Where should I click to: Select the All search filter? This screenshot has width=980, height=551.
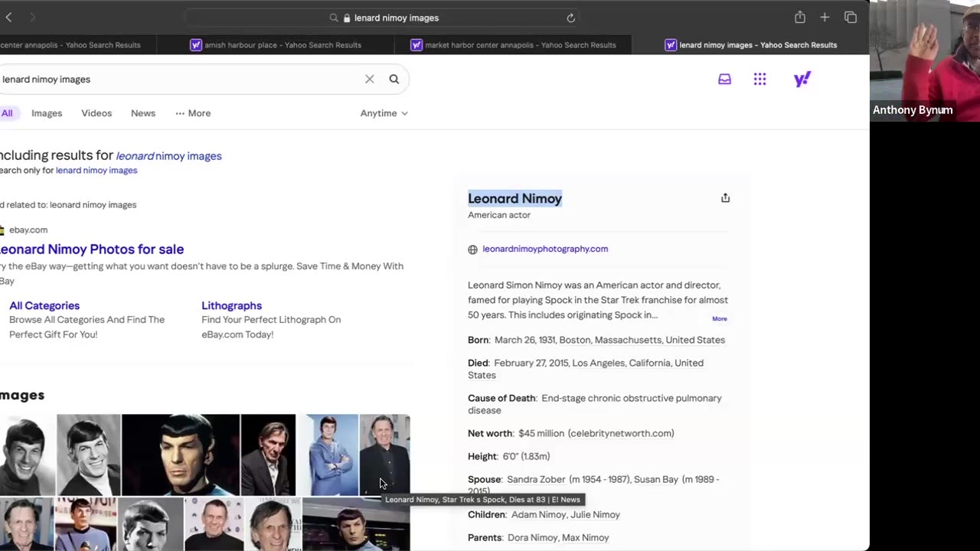7,113
